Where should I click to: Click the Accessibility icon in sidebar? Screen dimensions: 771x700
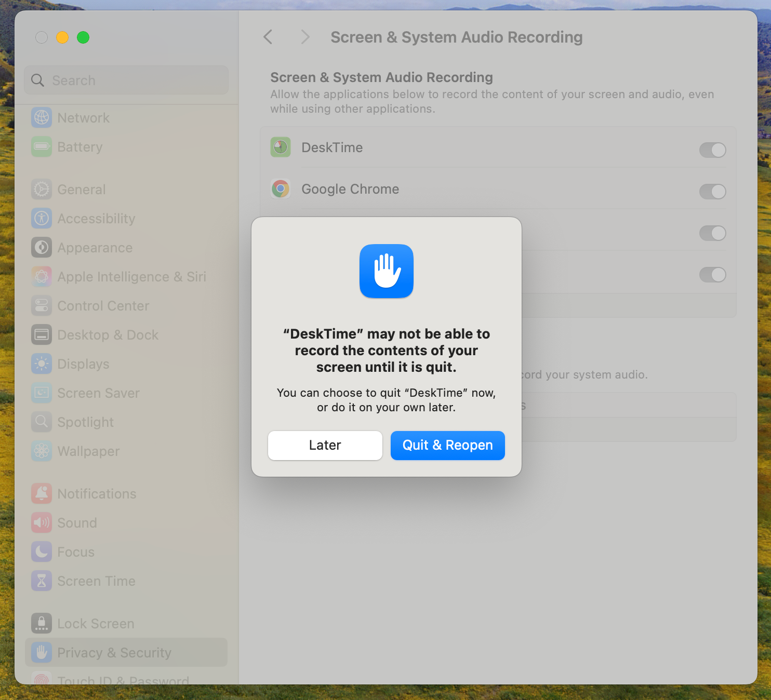[42, 219]
